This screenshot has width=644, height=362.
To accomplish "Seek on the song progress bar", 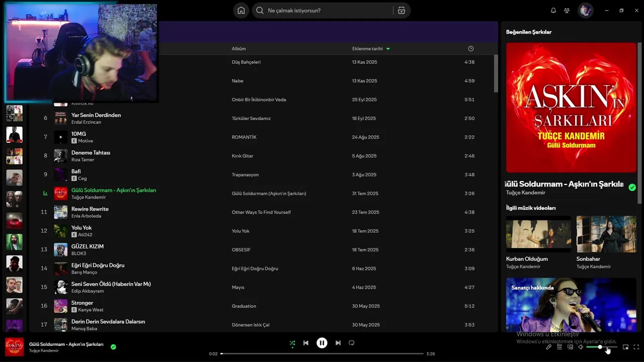I will pyautogui.click(x=322, y=354).
